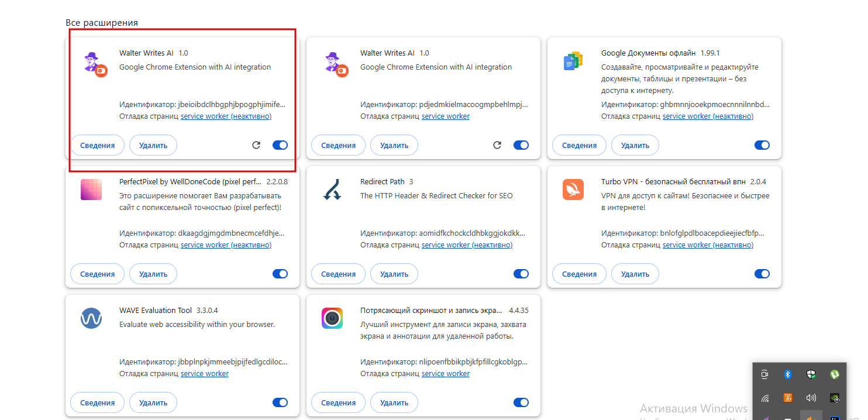Open service worker link under pdjedmkiel identifier
The height and width of the screenshot is (420, 868).
pyautogui.click(x=446, y=116)
